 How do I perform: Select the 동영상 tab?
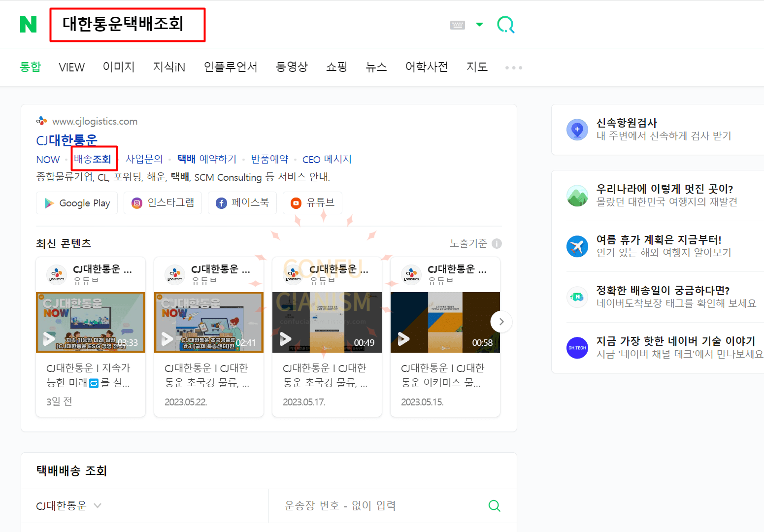[x=292, y=67]
